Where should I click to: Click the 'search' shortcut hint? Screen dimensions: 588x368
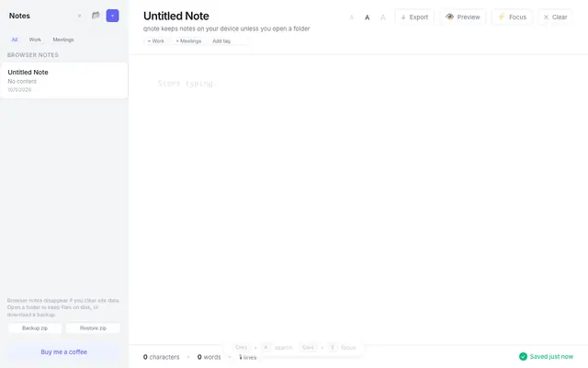[283, 348]
